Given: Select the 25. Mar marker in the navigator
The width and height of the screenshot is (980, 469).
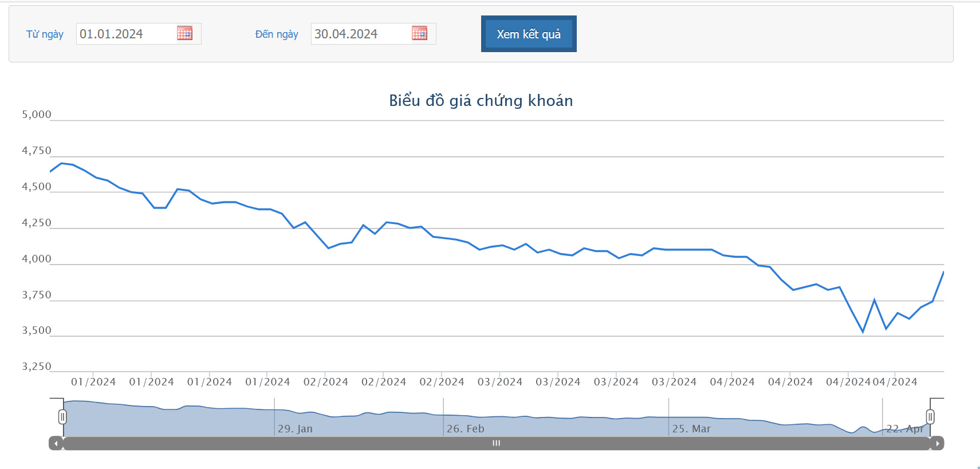Looking at the screenshot, I should pyautogui.click(x=691, y=428).
